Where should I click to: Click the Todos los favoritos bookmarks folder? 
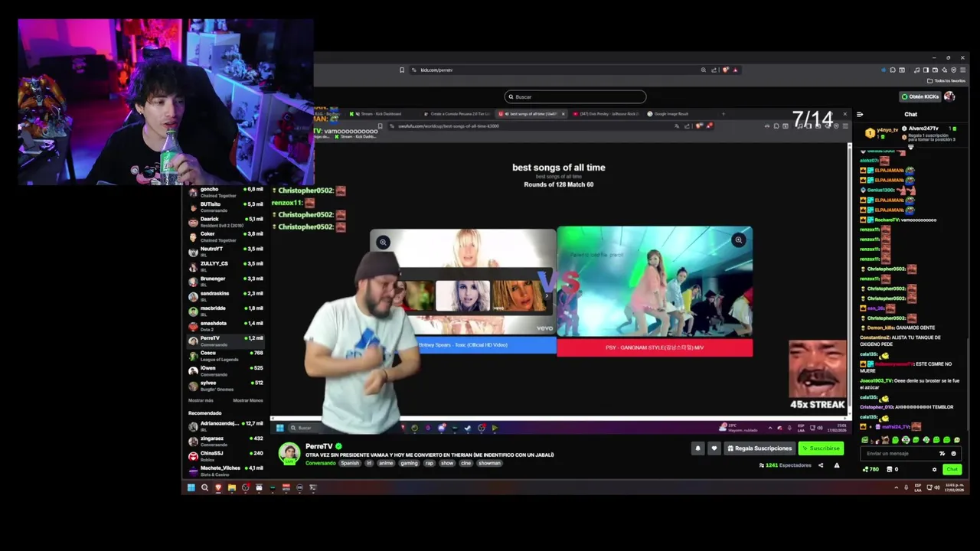(947, 80)
